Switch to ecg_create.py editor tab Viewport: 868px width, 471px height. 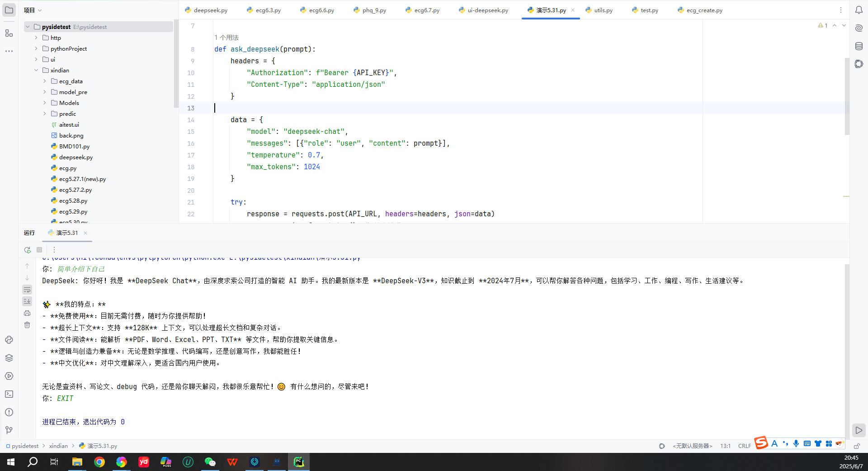[700, 10]
